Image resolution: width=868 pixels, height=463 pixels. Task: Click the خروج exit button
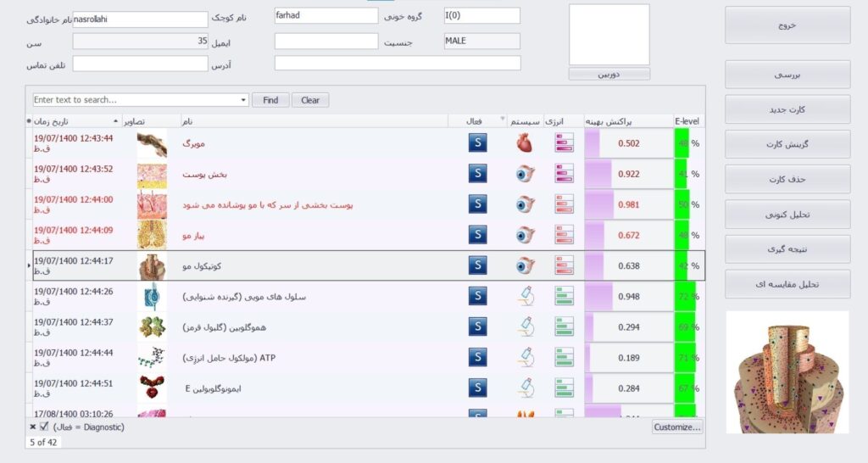coord(787,25)
